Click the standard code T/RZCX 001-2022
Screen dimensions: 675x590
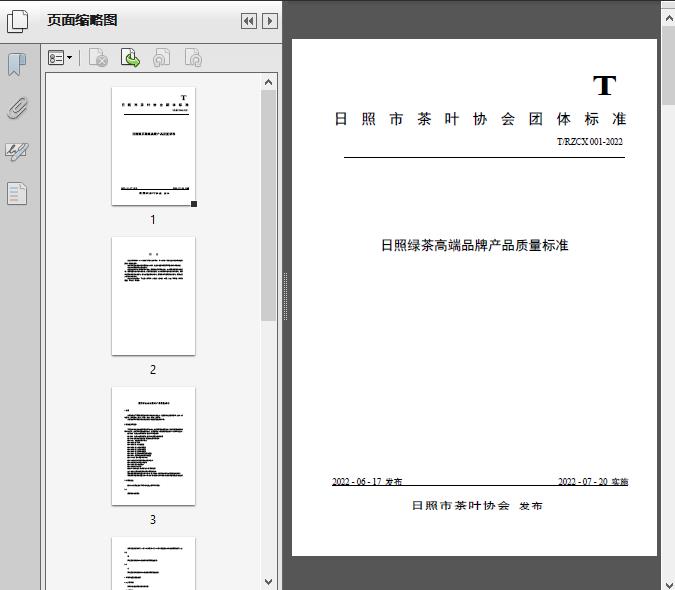tap(590, 142)
